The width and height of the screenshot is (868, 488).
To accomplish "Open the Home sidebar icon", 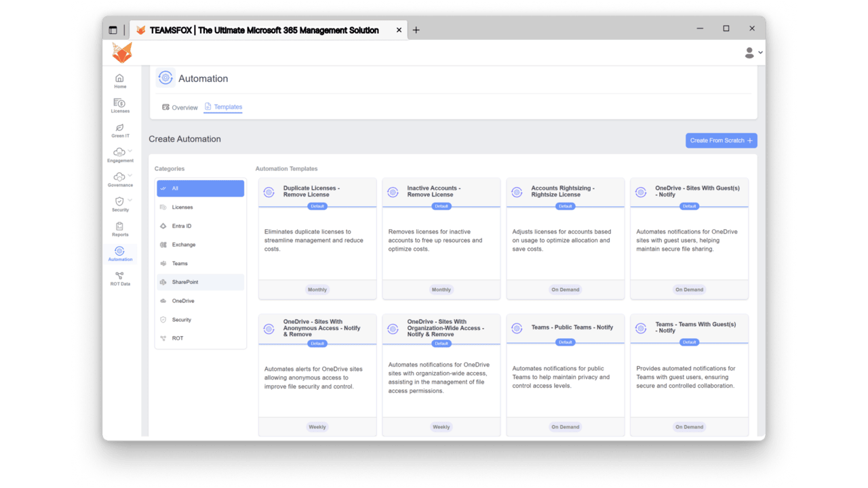I will pos(120,81).
